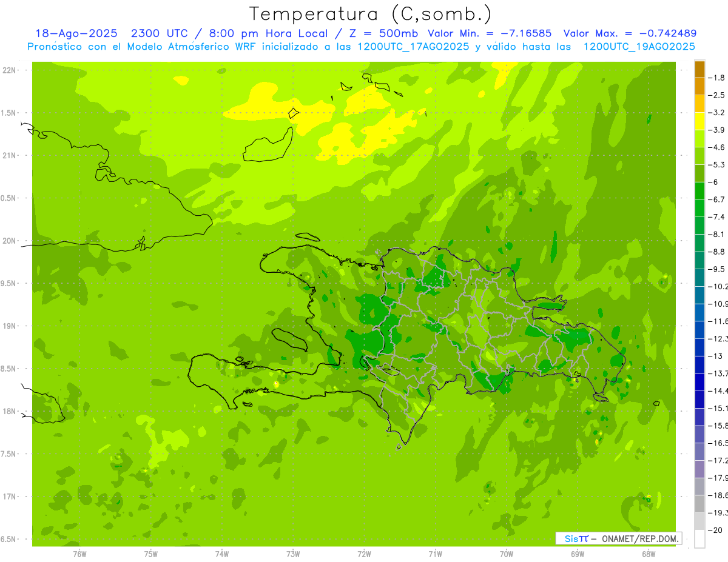Select the gray swatch between -17.9 and -18.6

pos(699,486)
